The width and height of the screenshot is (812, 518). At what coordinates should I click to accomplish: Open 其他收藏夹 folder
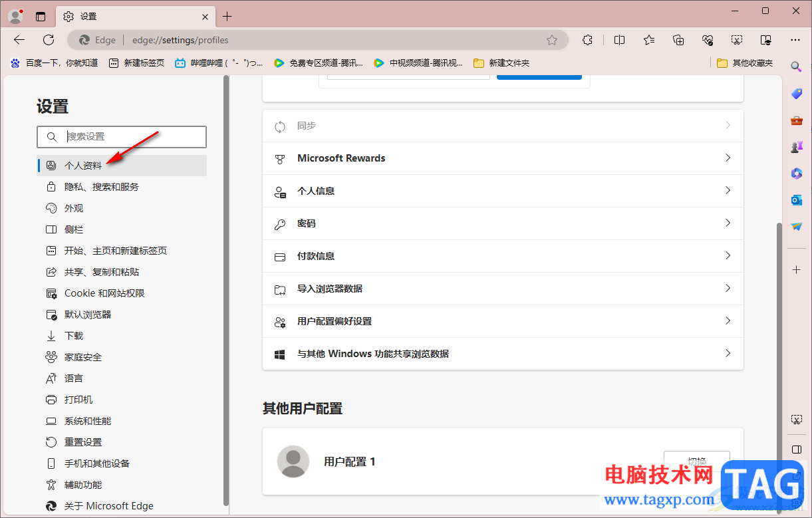(x=745, y=63)
